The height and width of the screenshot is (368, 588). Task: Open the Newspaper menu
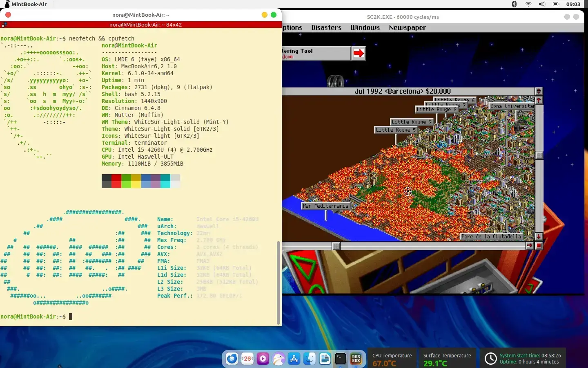(407, 28)
